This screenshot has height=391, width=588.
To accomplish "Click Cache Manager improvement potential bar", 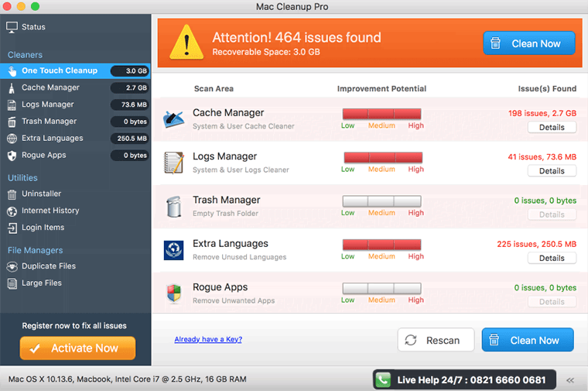I will click(381, 114).
